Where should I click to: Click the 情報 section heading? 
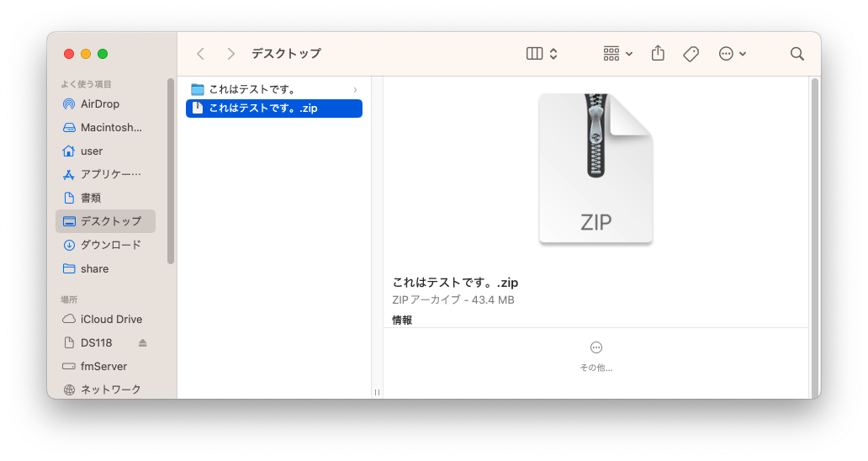coord(402,320)
